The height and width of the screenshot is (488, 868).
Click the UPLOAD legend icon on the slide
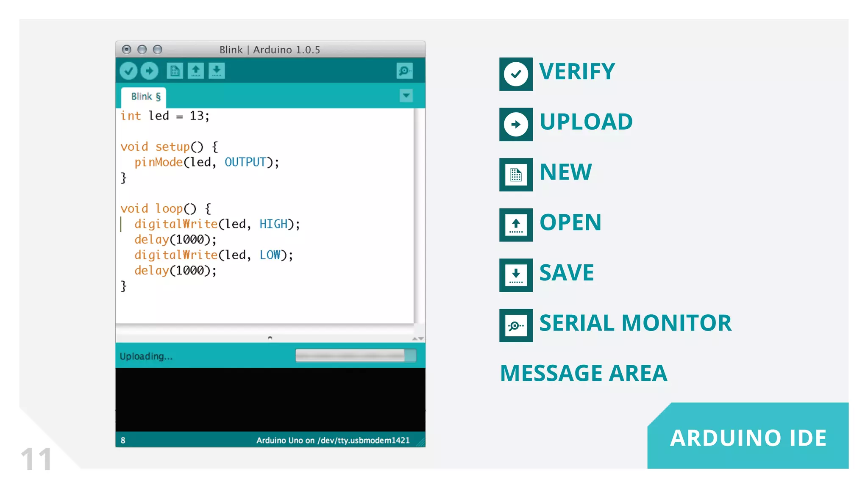[x=516, y=124]
